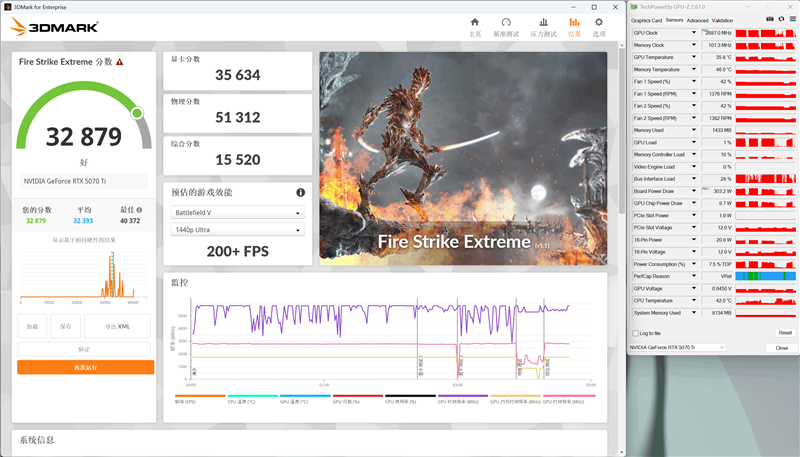
Task: Open the GPU Temperature sensor dropdown
Action: tap(693, 57)
